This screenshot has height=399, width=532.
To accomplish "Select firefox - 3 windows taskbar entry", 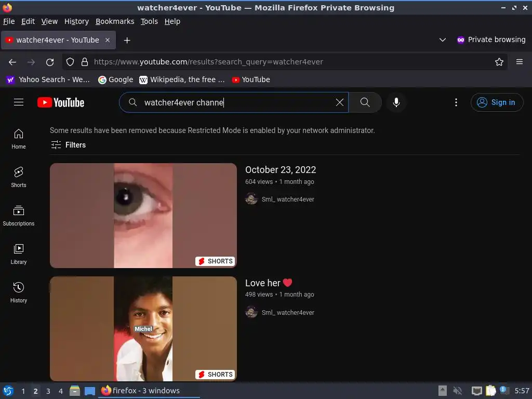I will click(149, 391).
